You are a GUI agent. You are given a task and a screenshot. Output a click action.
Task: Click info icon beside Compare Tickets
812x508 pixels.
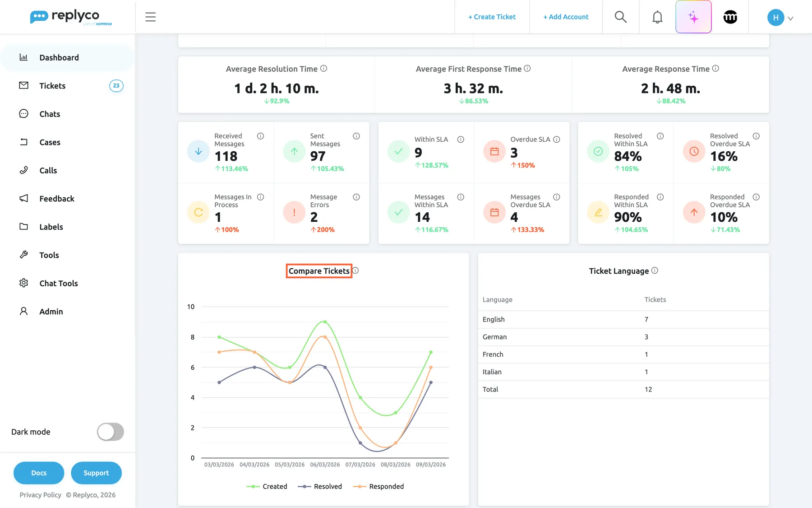pyautogui.click(x=355, y=270)
